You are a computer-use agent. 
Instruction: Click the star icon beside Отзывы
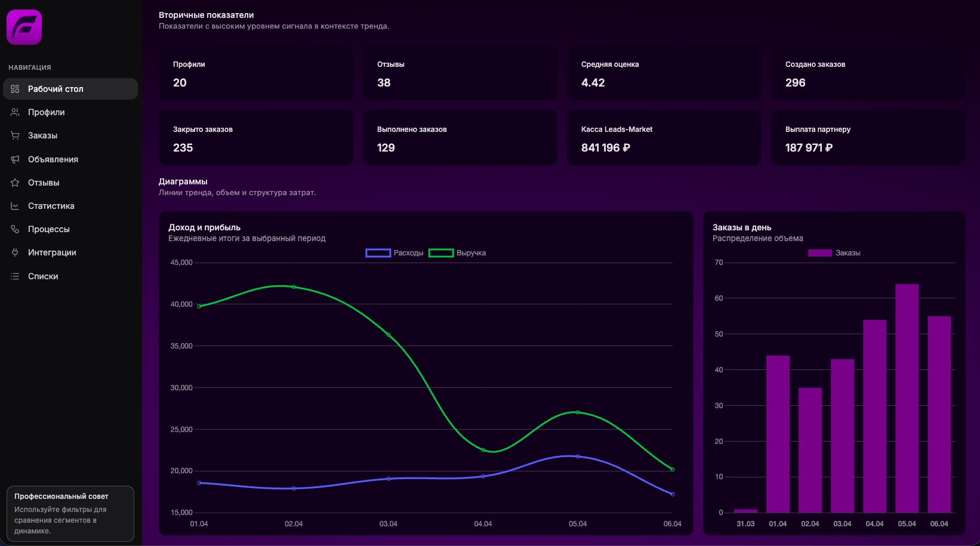(x=15, y=183)
